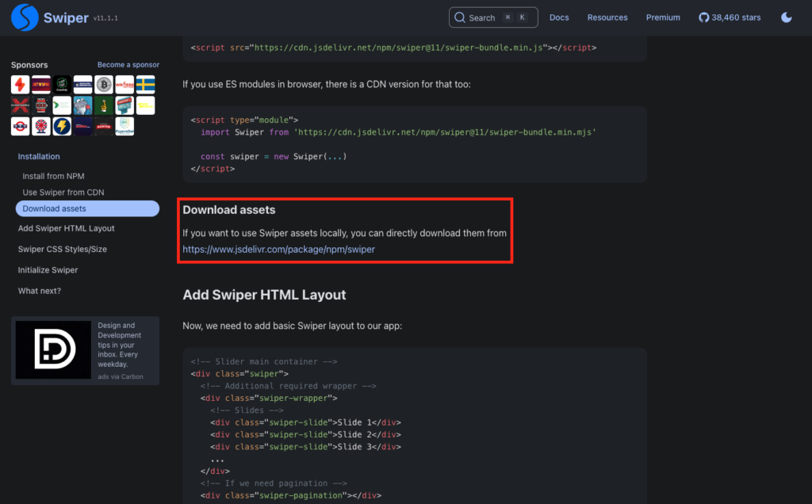Select the highlighted Download assets sidebar item
812x504 pixels.
pos(87,208)
